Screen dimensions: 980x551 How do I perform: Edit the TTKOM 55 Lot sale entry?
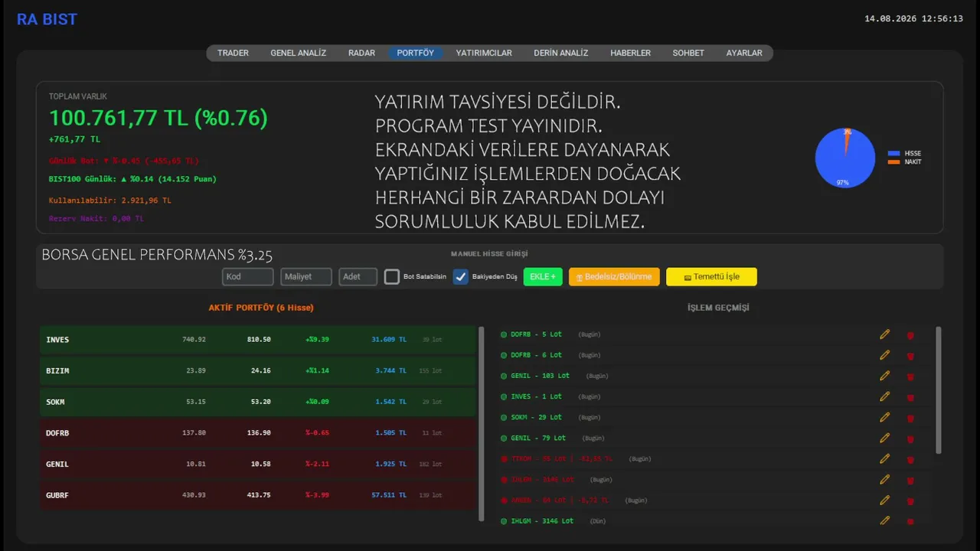(884, 458)
